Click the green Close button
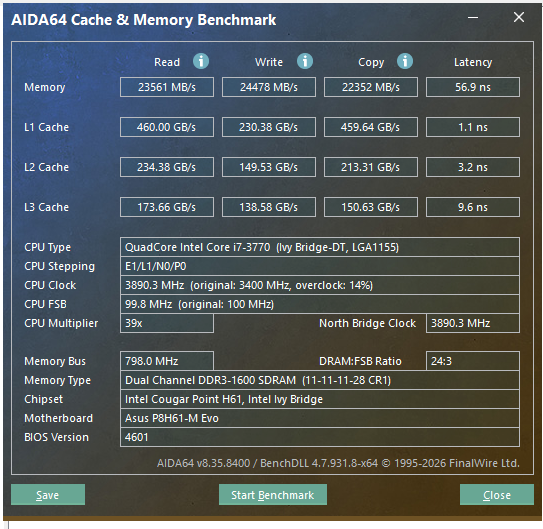This screenshot has height=529, width=543. pyautogui.click(x=497, y=494)
